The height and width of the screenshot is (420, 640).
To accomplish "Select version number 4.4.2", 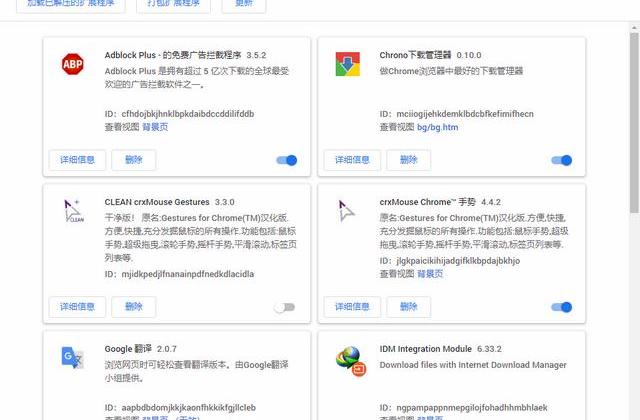I will 491,202.
